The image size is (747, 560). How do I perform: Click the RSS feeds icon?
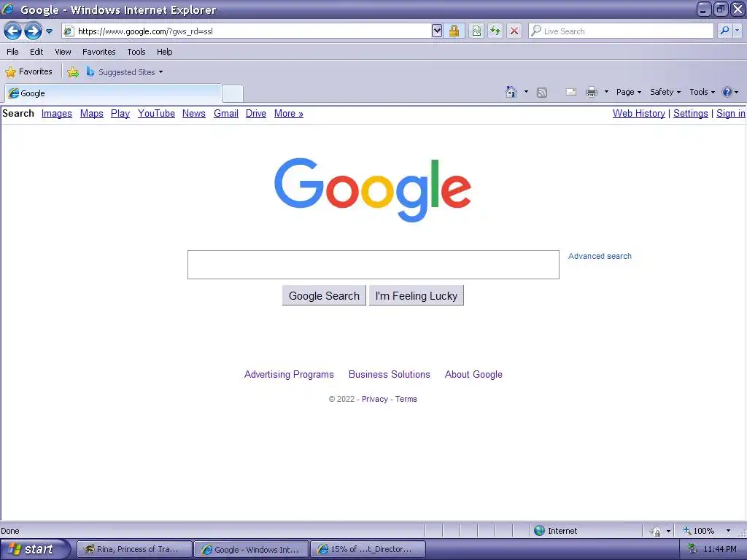(x=542, y=93)
